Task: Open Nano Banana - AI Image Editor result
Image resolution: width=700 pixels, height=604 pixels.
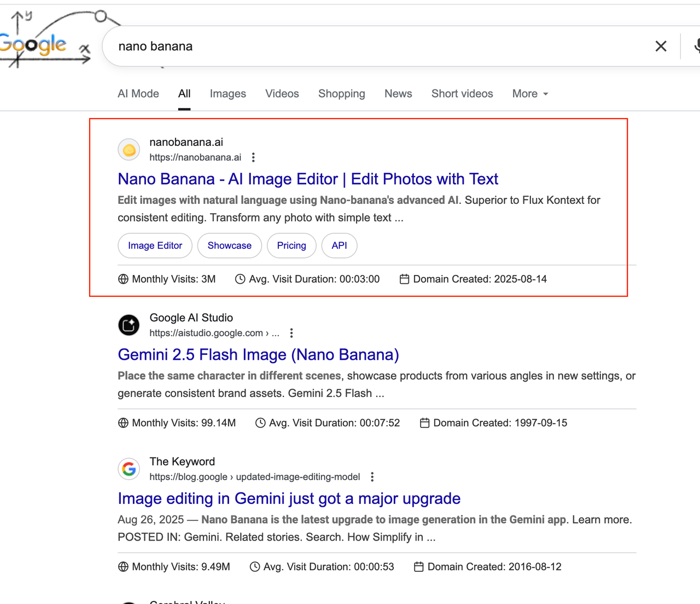Action: (x=308, y=179)
